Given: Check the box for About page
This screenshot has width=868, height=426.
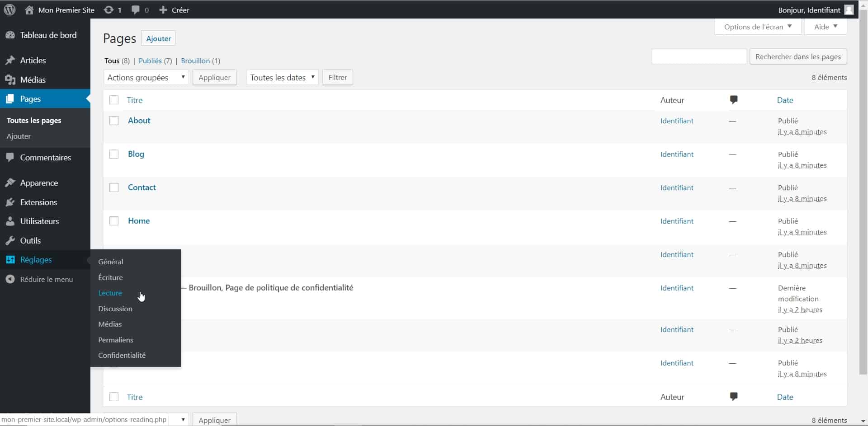Looking at the screenshot, I should [x=114, y=121].
